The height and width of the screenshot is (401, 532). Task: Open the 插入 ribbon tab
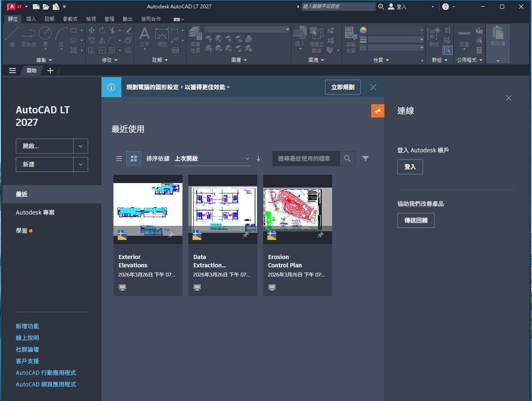pyautogui.click(x=31, y=19)
